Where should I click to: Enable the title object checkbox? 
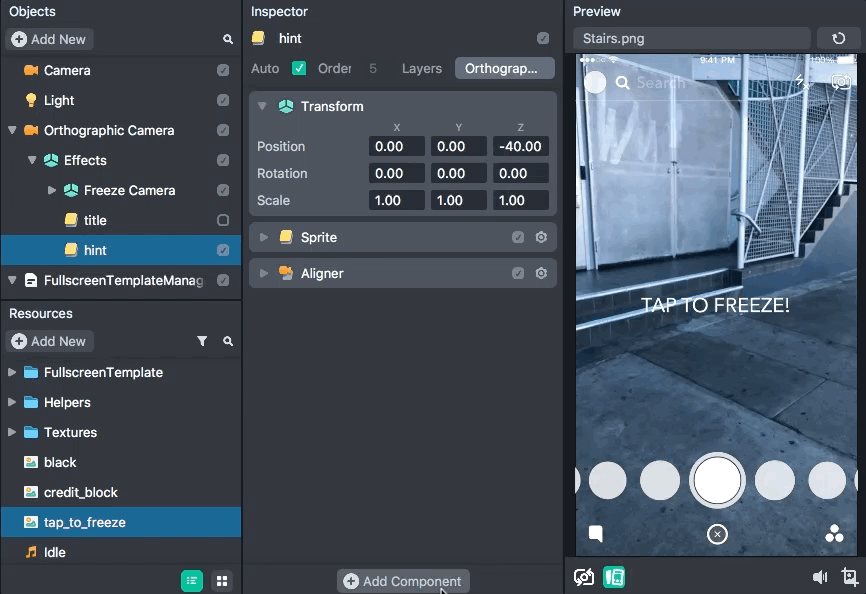[223, 220]
